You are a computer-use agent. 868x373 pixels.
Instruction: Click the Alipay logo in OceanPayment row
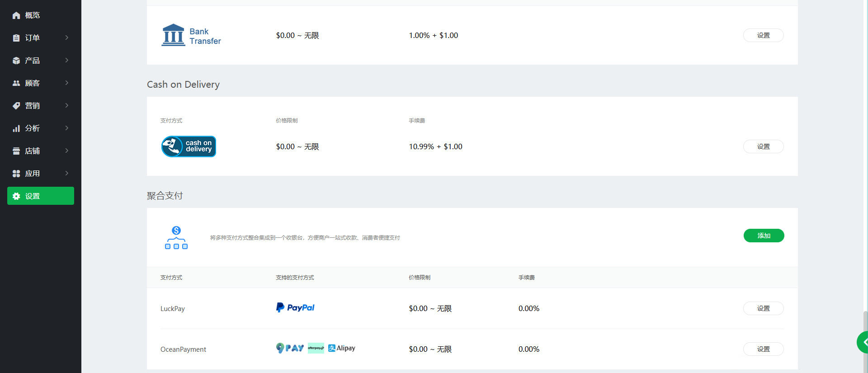(x=342, y=348)
